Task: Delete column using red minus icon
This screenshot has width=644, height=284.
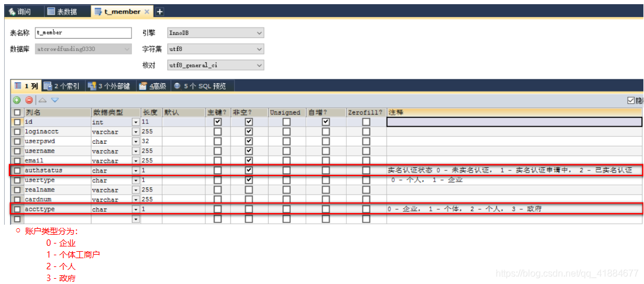Action: click(29, 100)
